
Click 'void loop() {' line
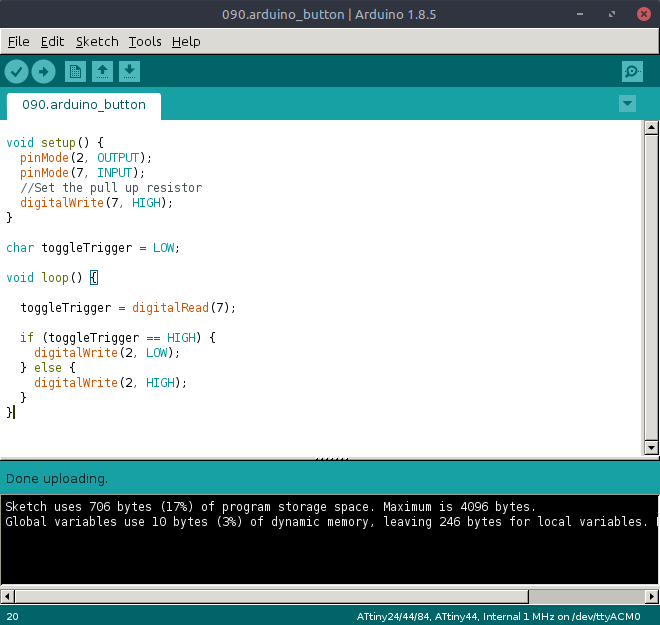coord(52,278)
